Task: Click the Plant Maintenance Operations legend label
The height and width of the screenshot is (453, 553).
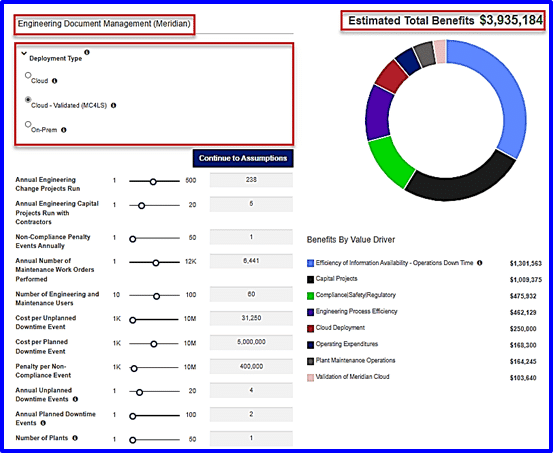Action: click(x=356, y=360)
